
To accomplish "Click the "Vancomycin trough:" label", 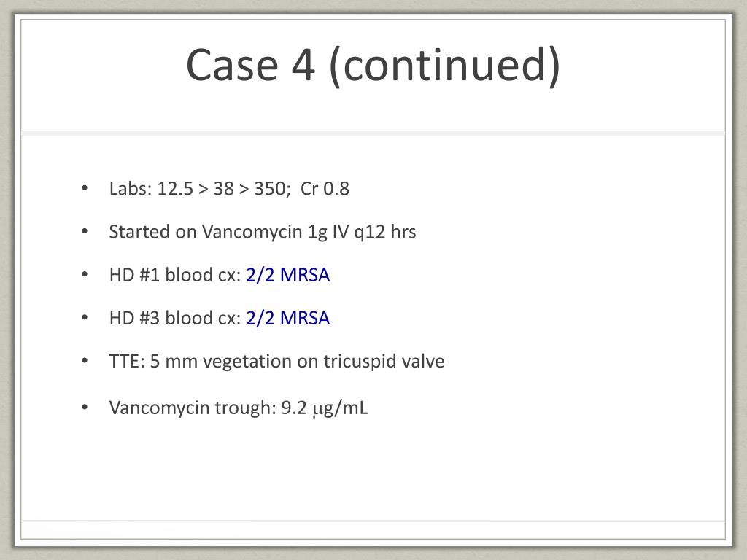I will (193, 408).
